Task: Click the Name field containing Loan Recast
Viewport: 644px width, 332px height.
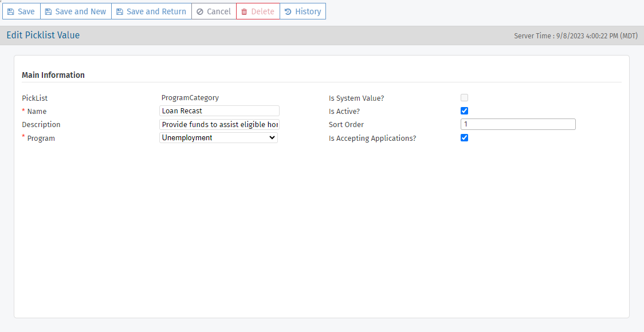Action: [219, 110]
